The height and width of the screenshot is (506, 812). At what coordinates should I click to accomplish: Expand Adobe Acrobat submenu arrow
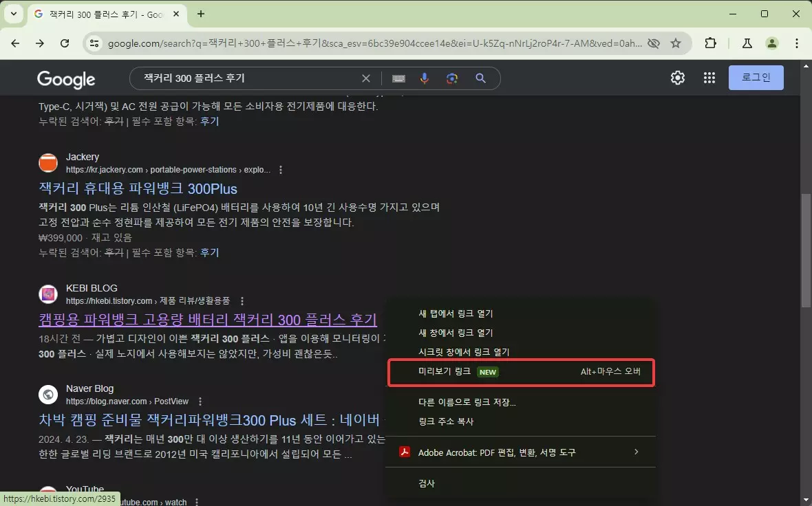point(636,452)
